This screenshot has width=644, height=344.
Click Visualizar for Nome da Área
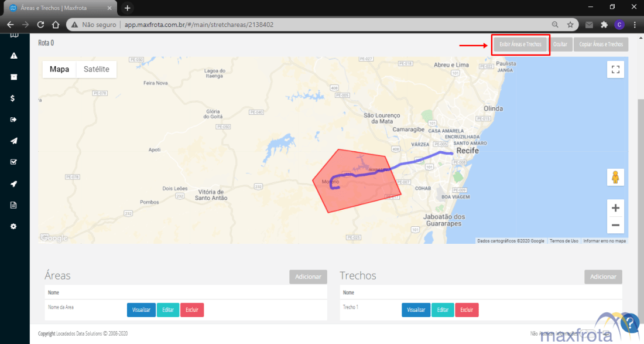pyautogui.click(x=141, y=310)
